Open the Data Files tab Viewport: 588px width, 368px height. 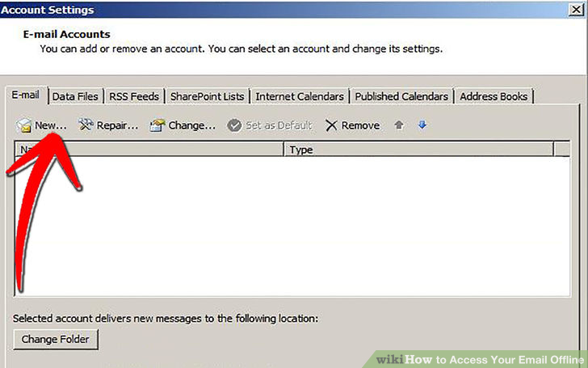(75, 96)
